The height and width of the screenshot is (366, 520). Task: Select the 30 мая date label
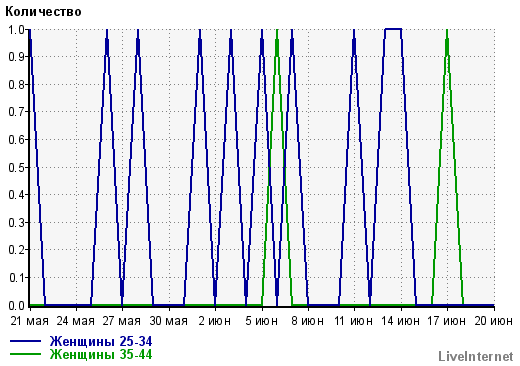(x=168, y=321)
